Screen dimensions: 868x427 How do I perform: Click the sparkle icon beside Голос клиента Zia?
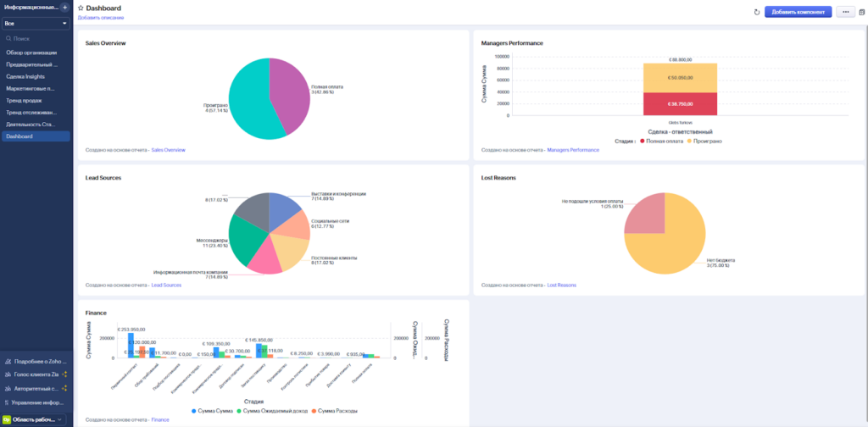(x=65, y=374)
